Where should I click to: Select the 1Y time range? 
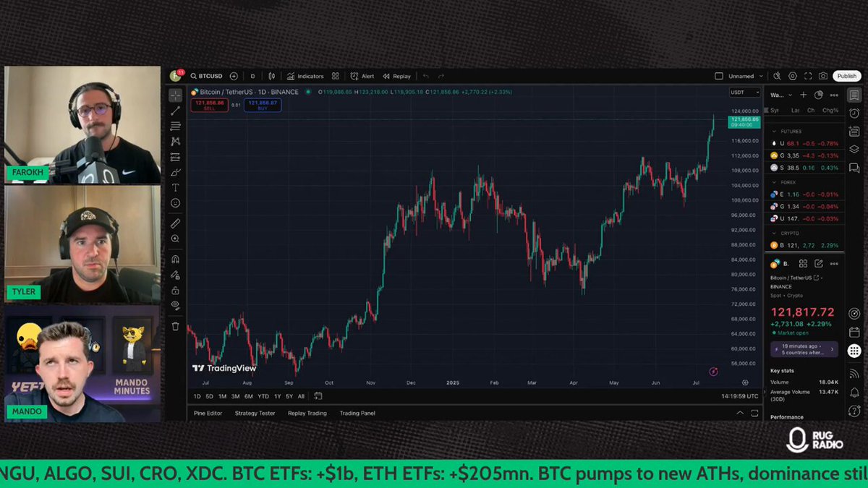click(x=278, y=396)
